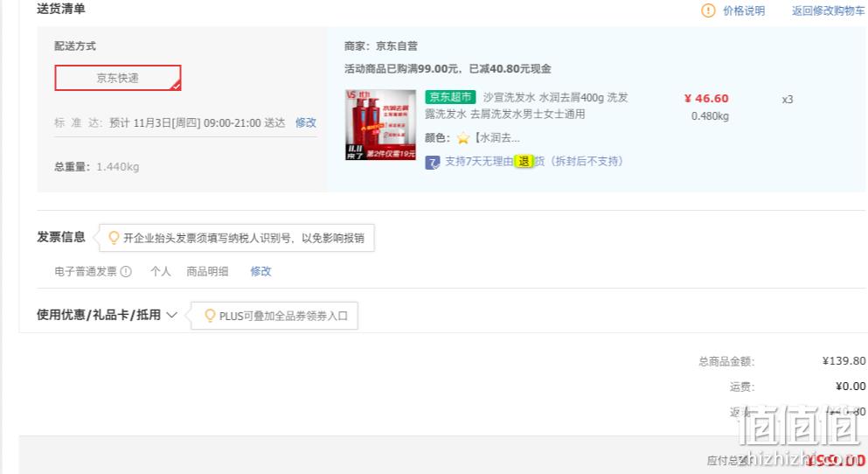Click 总重量 1.440kg value
Image resolution: width=868 pixels, height=474 pixels.
[118, 167]
